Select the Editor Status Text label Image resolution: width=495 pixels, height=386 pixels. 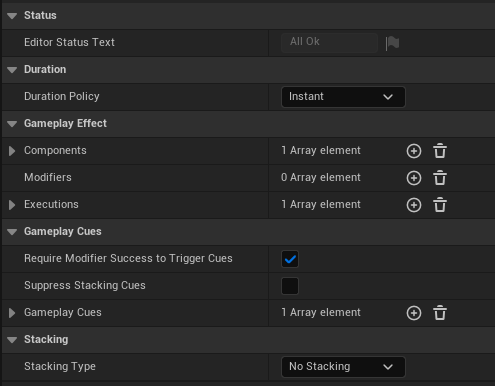click(x=69, y=42)
